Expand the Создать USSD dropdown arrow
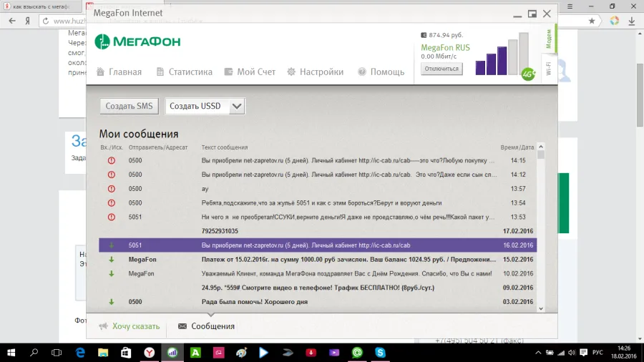The image size is (644, 362). (237, 107)
